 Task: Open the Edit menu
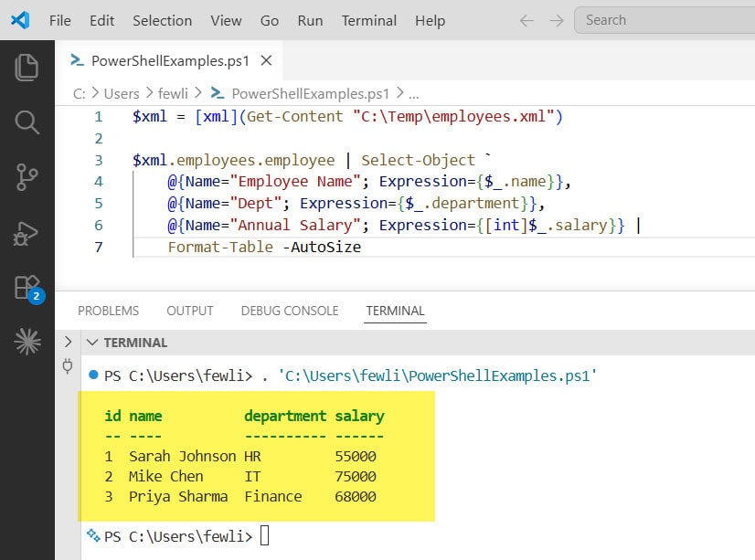tap(102, 21)
